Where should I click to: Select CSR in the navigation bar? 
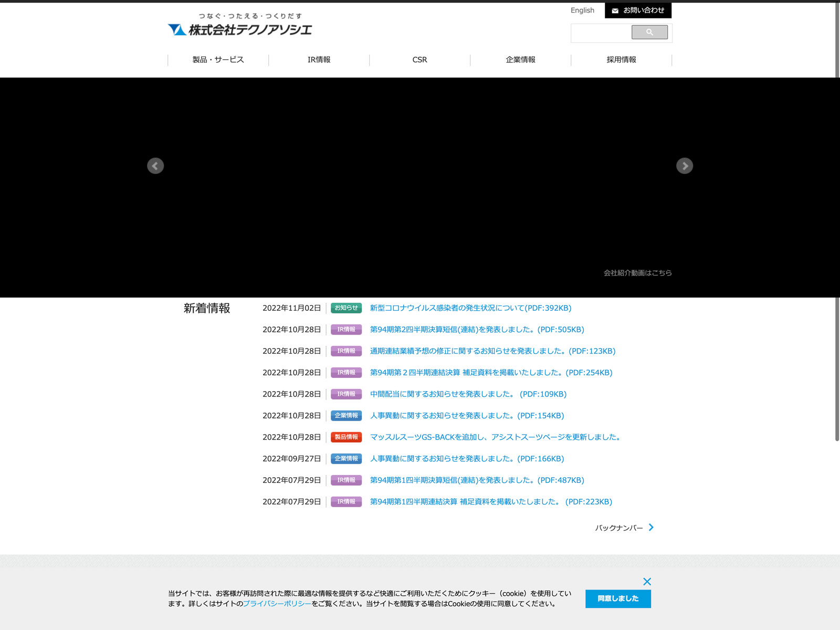(x=419, y=60)
